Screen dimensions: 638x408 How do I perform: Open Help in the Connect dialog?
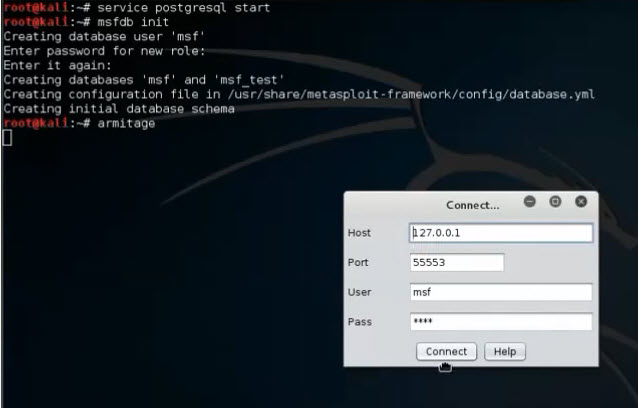pyautogui.click(x=505, y=351)
